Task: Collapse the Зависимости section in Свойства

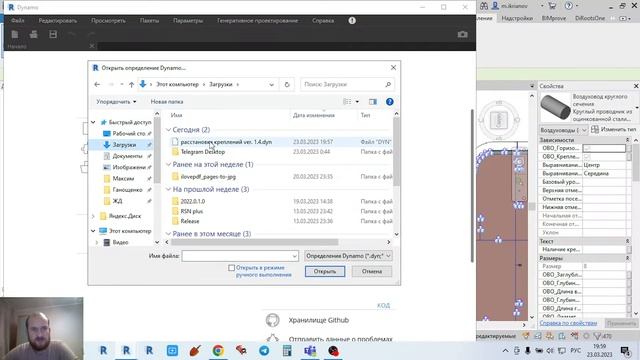Action: click(x=627, y=140)
